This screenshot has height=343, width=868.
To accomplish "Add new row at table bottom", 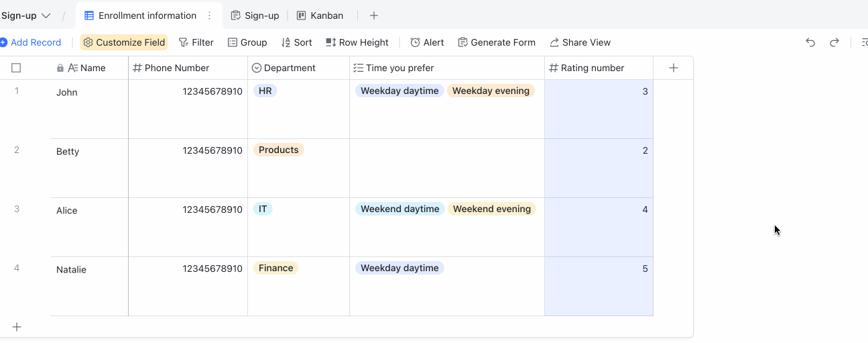I will [17, 327].
